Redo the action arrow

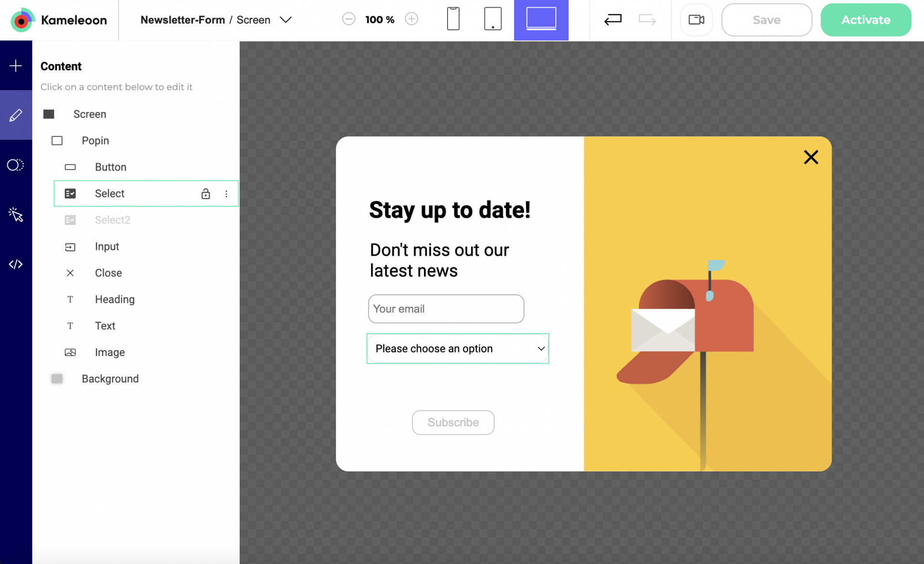click(x=647, y=19)
